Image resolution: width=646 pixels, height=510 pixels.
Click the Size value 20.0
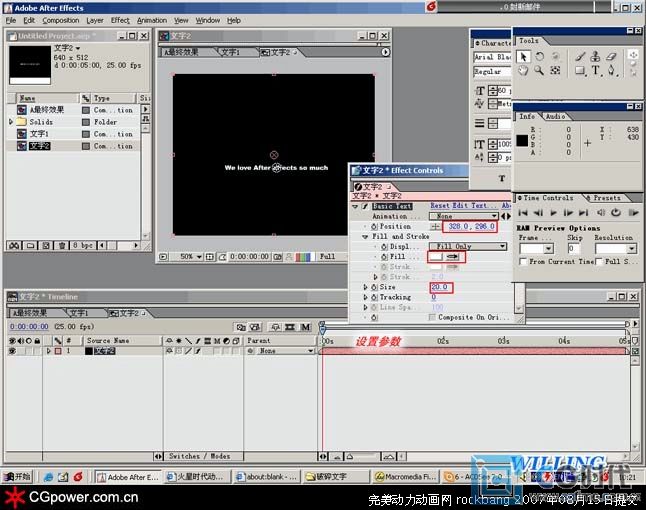click(x=440, y=287)
